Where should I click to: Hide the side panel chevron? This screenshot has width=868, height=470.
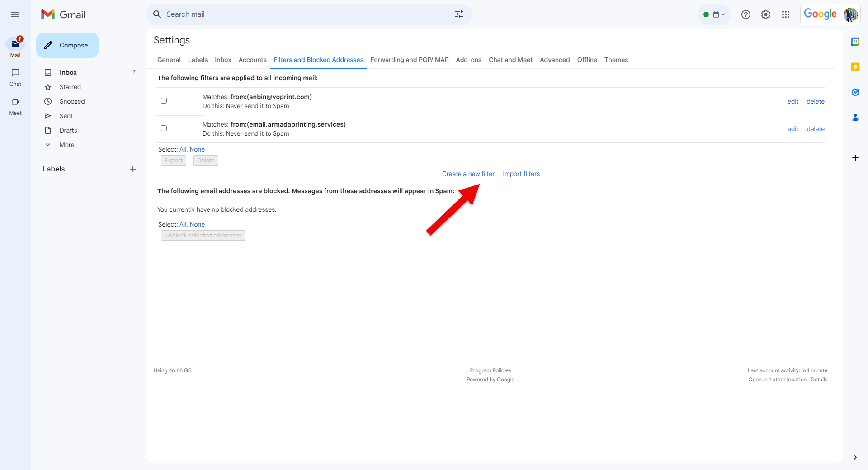(x=855, y=457)
